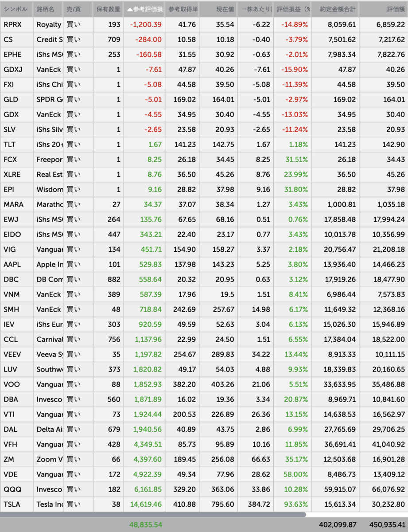Select the 93.63% profit percentage
The height and width of the screenshot is (532, 408).
click(296, 505)
